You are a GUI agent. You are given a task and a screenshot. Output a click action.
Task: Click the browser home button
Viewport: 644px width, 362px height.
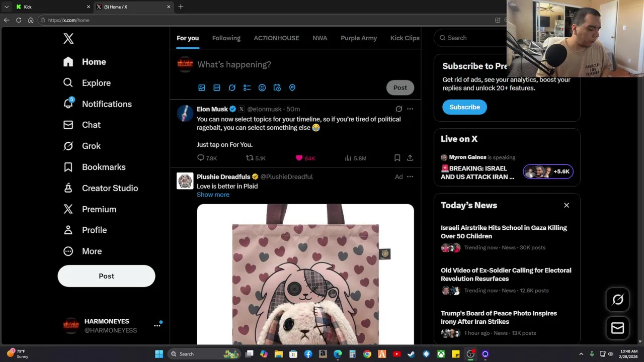(x=31, y=20)
